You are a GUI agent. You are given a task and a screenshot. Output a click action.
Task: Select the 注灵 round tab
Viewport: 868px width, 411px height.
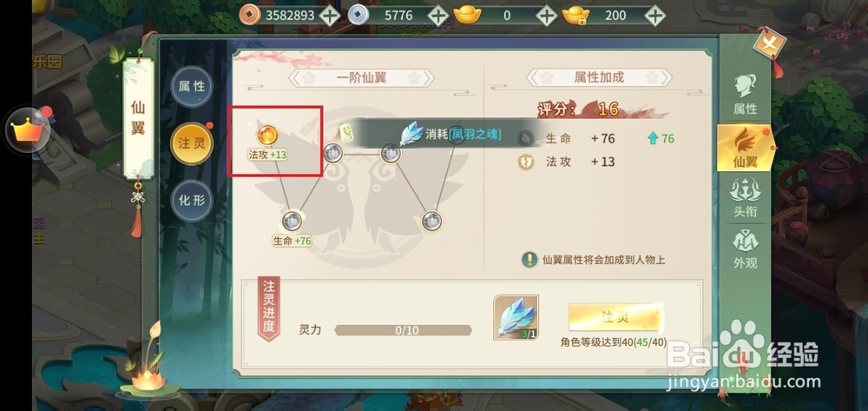point(192,143)
